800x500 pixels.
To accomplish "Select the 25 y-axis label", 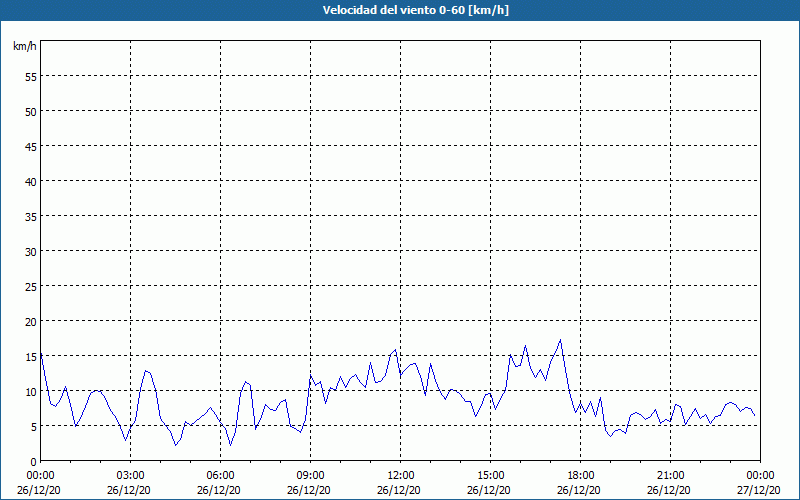I will click(31, 287).
